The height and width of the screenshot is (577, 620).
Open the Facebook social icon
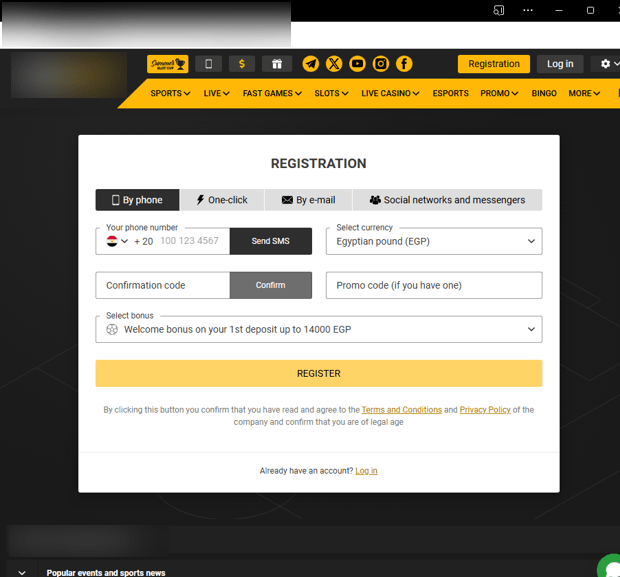tap(404, 64)
